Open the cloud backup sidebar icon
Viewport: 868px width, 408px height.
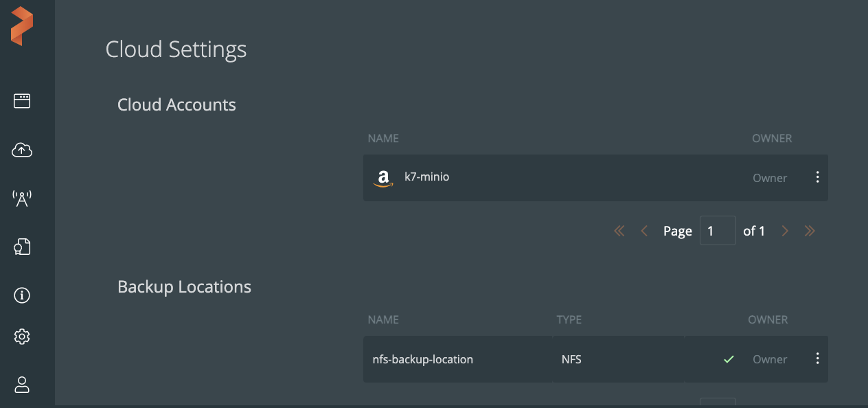[x=22, y=150]
